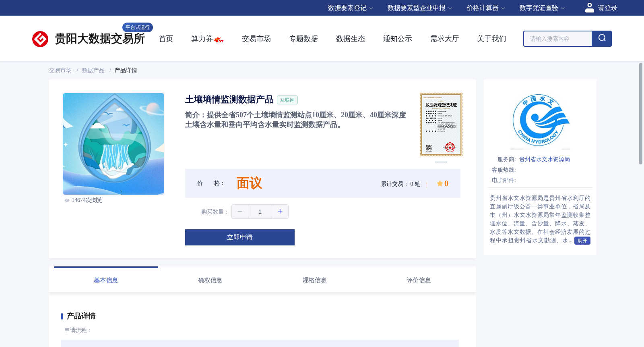This screenshot has height=347, width=644.
Task: Click 请登录 link
Action: click(607, 8)
